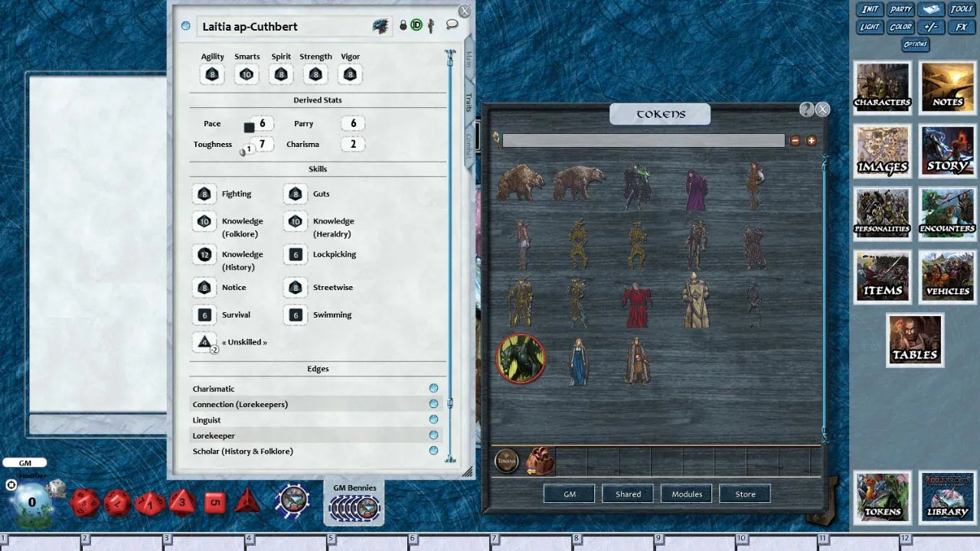Open the Personalities sidebar panel
This screenshot has width=980, height=551.
click(x=883, y=214)
